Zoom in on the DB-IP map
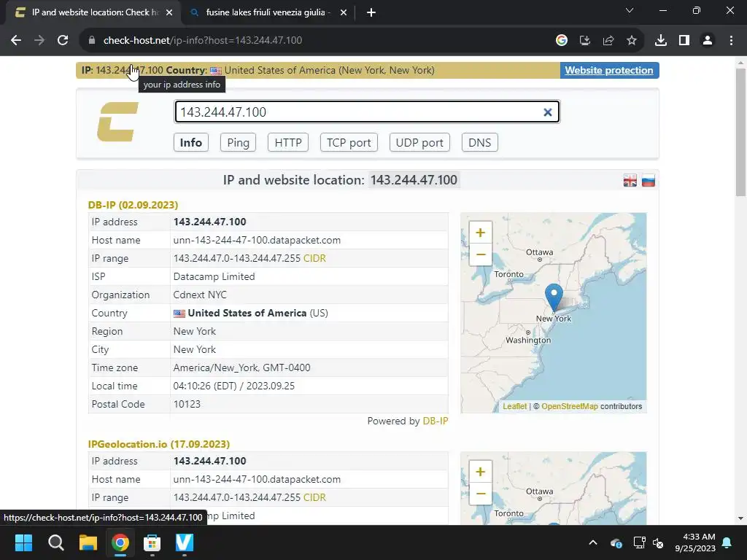This screenshot has width=747, height=560. 480,233
